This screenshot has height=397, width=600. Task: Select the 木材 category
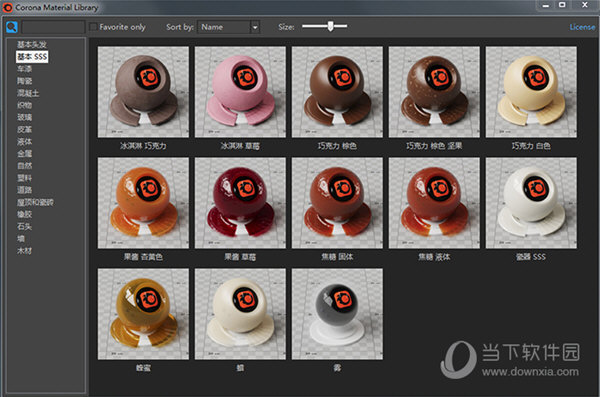[x=24, y=251]
